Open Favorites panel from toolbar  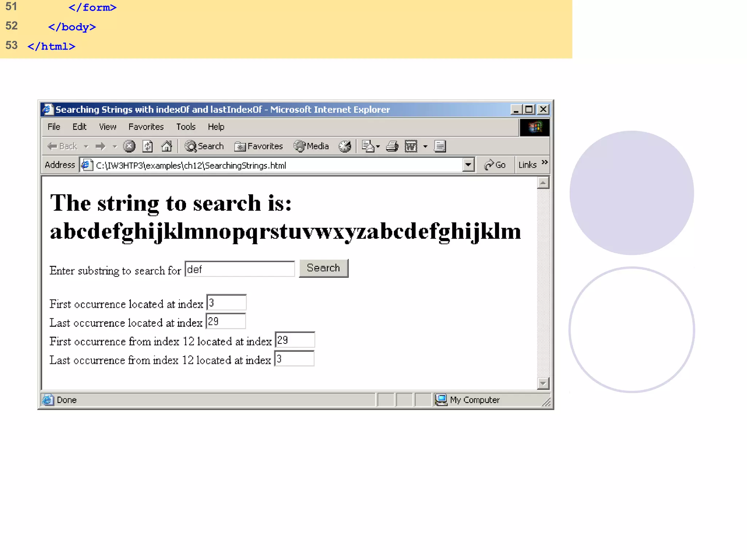coord(259,146)
